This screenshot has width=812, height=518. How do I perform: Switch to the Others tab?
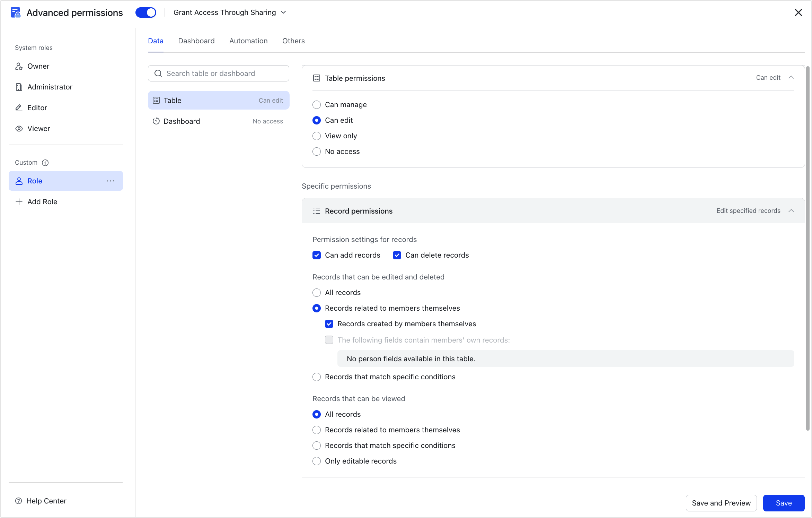pyautogui.click(x=293, y=41)
